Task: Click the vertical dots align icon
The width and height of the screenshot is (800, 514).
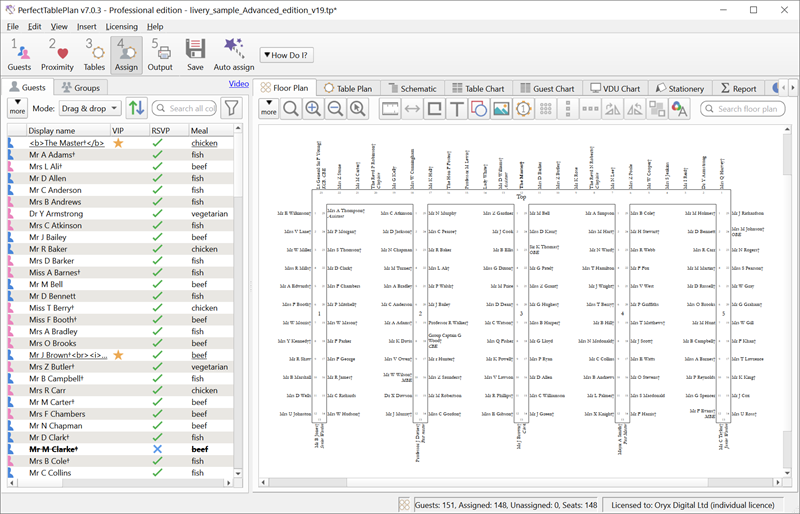Action: coord(568,109)
